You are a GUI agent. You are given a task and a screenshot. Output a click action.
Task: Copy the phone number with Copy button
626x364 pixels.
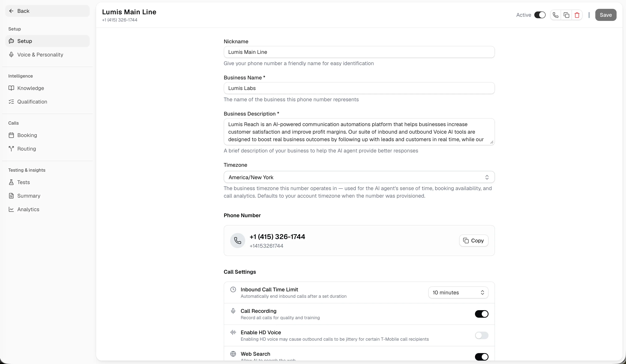473,241
